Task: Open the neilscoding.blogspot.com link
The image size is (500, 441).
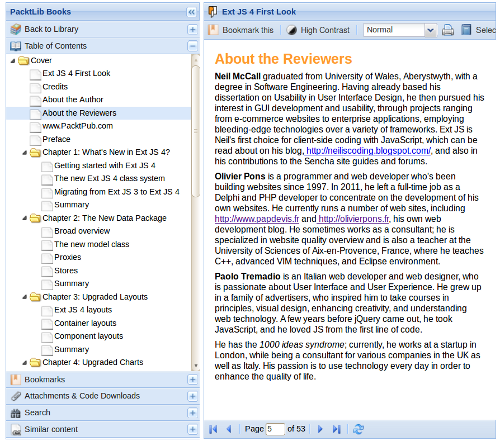Action: click(x=368, y=151)
